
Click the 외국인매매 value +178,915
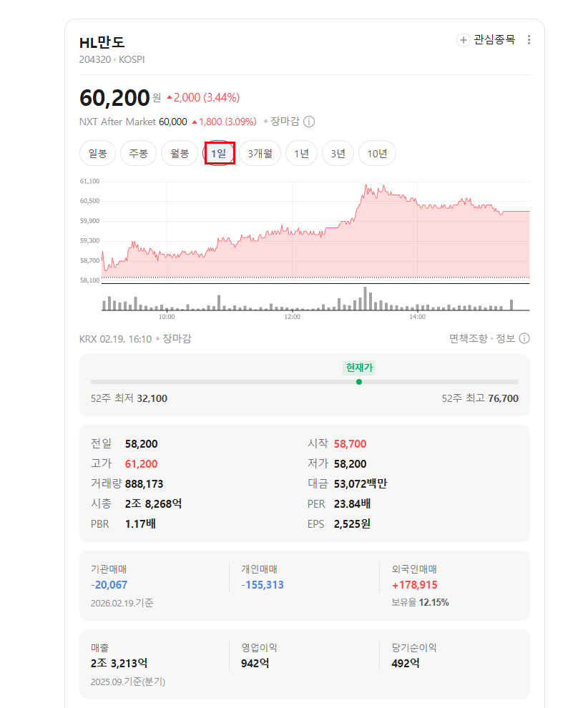[415, 585]
